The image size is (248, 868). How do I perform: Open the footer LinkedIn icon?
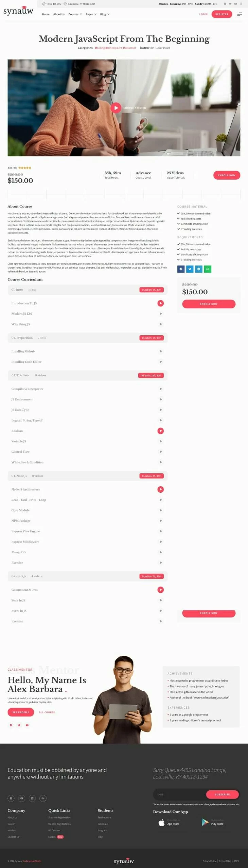[32, 798]
